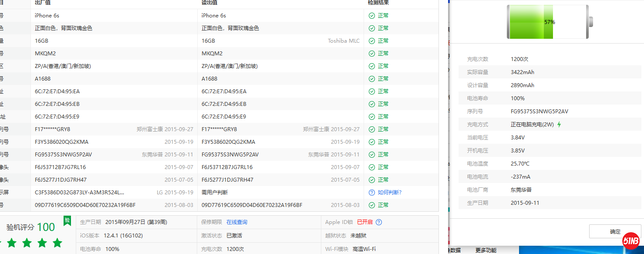
Task: Click the help icon next to Apple ID锁 已开启
Action: click(x=379, y=222)
